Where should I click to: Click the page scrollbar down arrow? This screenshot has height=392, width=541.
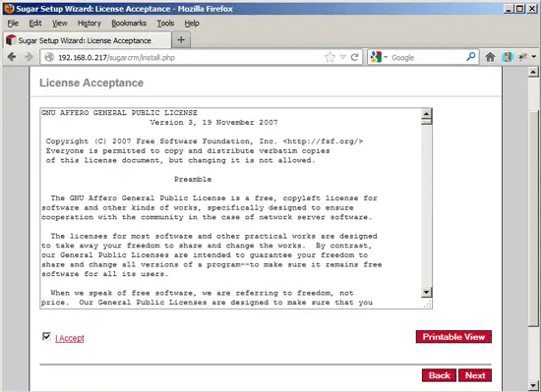coord(533,385)
